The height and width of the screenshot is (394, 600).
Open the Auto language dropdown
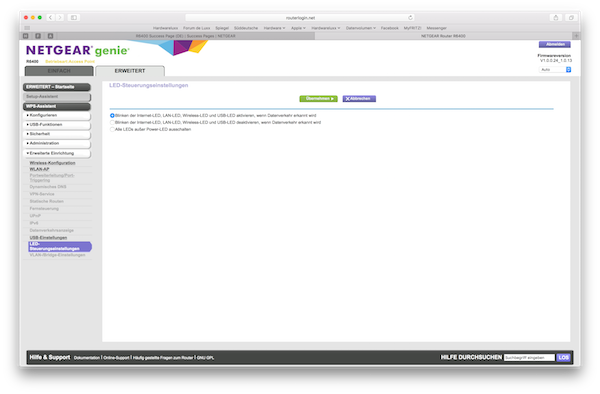tap(555, 70)
